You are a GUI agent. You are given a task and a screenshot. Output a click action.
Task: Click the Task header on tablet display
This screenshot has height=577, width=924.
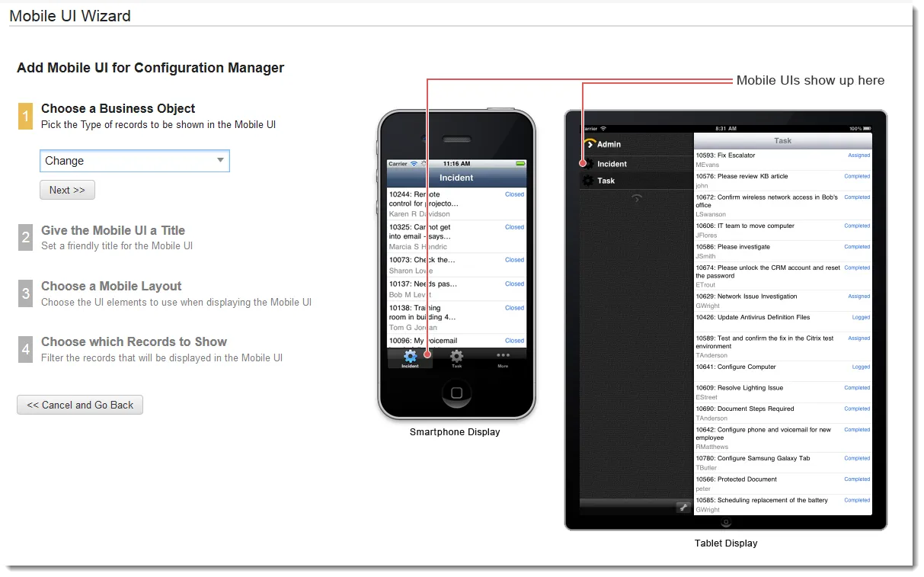pyautogui.click(x=783, y=140)
